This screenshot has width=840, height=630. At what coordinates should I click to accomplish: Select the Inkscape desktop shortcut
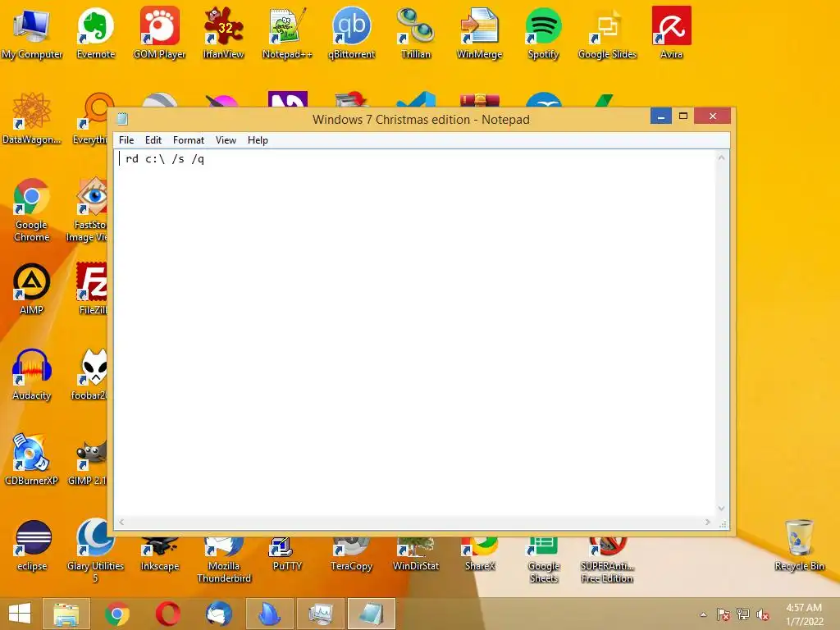[160, 555]
